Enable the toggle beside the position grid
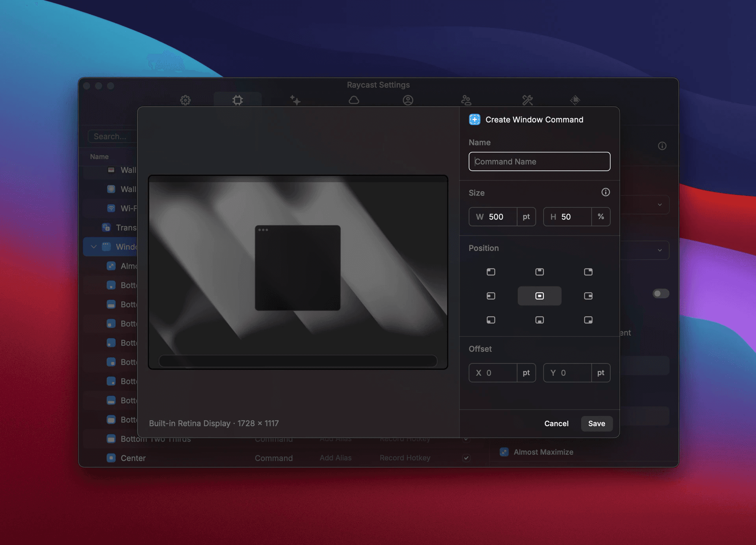Image resolution: width=756 pixels, height=545 pixels. tap(661, 293)
